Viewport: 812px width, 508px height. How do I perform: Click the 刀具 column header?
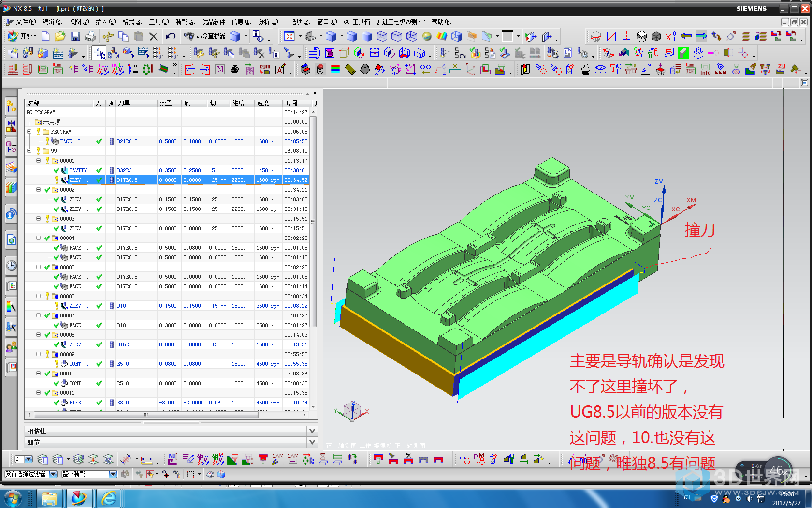137,103
